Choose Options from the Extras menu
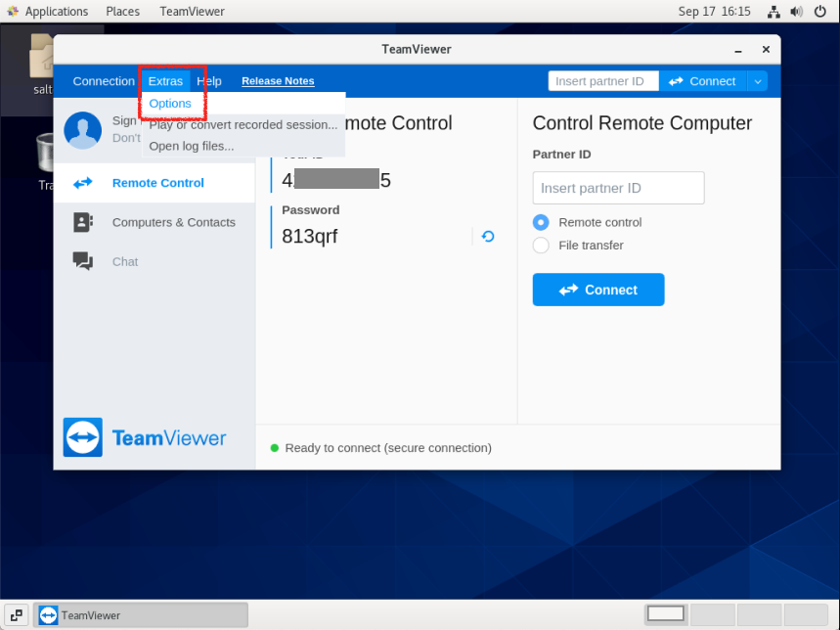Image resolution: width=840 pixels, height=630 pixels. pos(243,104)
